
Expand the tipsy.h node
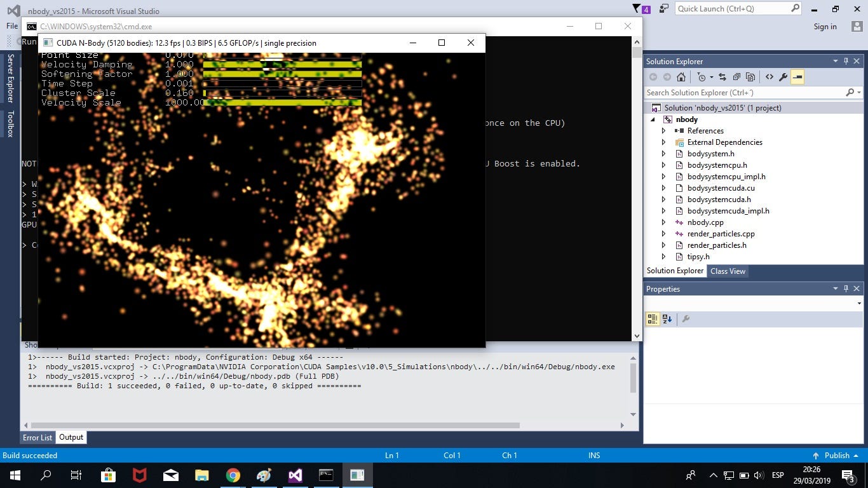(664, 257)
